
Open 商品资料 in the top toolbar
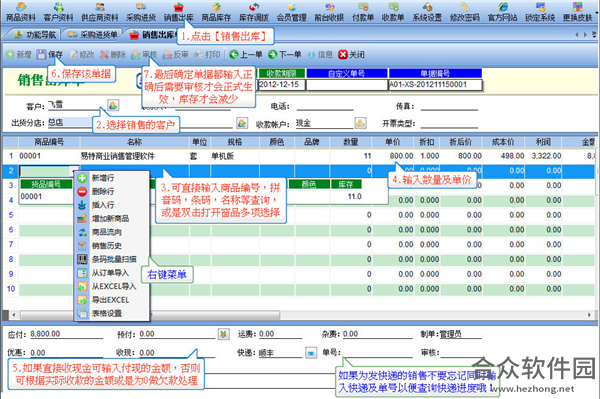[21, 11]
